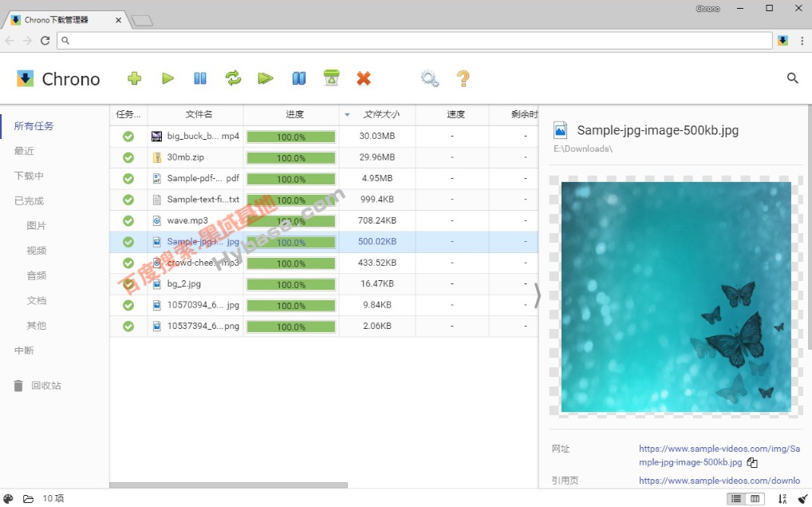This screenshot has height=507, width=812.
Task: Open help with orange question mark icon
Action: [463, 78]
